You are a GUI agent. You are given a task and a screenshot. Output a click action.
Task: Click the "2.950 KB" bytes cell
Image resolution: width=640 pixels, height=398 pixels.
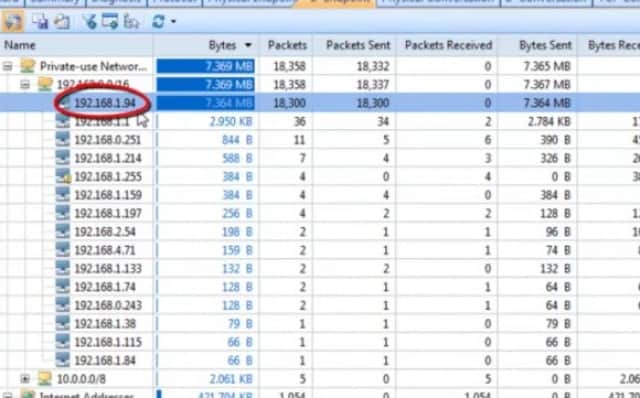(x=231, y=122)
